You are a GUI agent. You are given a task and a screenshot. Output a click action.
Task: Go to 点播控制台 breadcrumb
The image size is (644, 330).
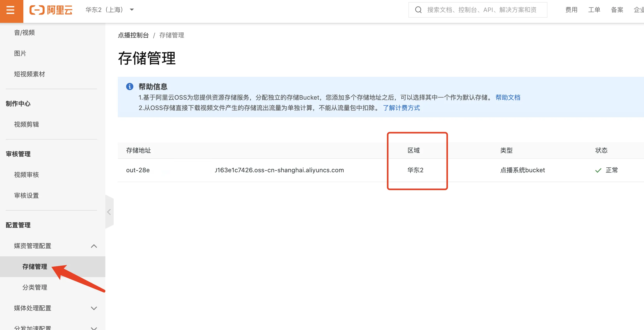coord(133,35)
